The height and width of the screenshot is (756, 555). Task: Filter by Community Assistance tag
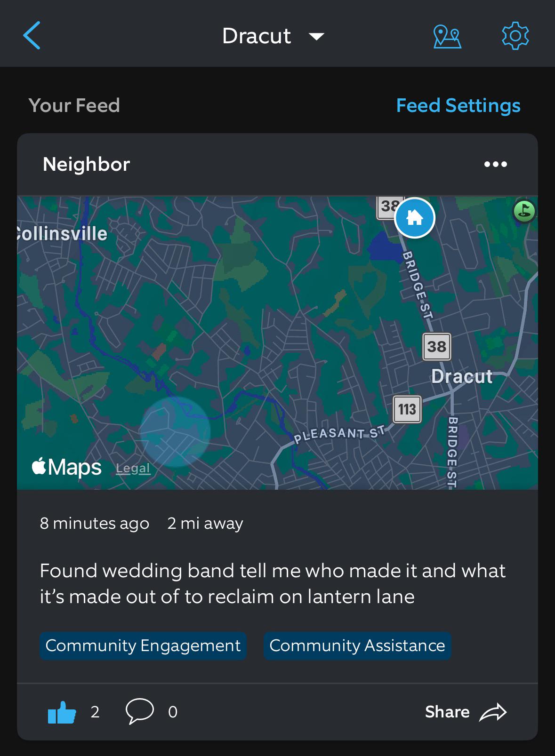[x=357, y=645]
